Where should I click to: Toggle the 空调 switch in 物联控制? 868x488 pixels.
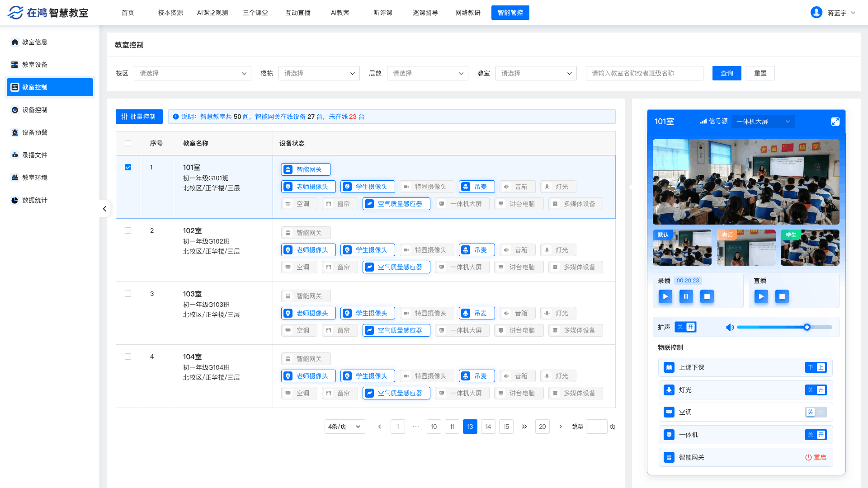click(816, 412)
